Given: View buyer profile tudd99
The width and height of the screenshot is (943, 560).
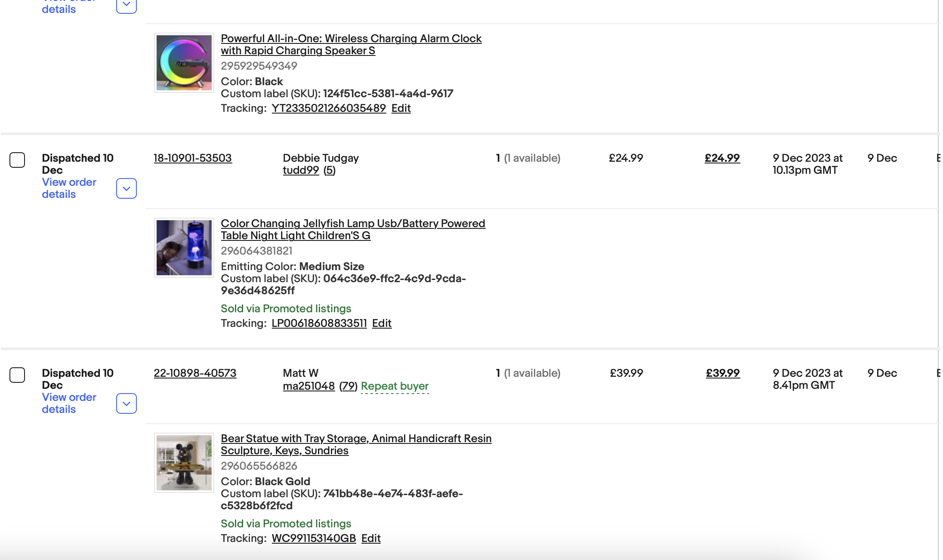Looking at the screenshot, I should tap(301, 170).
